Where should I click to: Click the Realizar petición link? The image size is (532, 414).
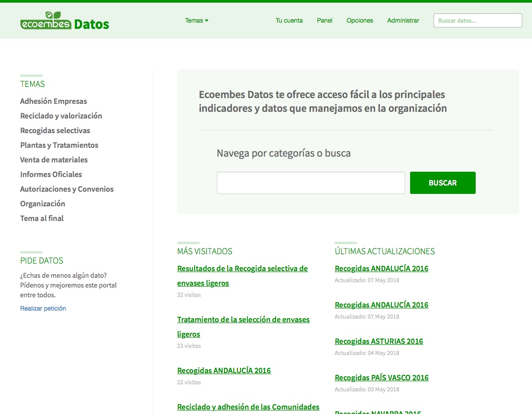click(43, 308)
